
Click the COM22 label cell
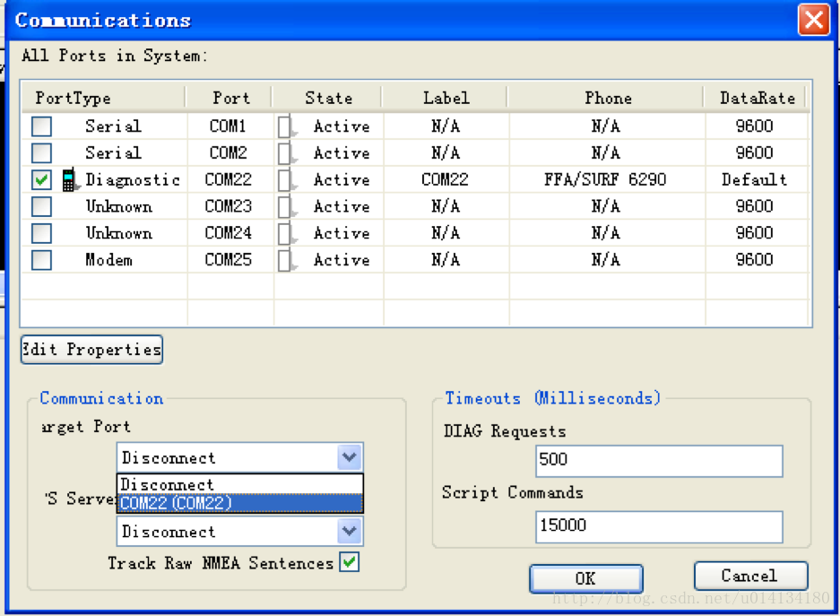coord(445,179)
